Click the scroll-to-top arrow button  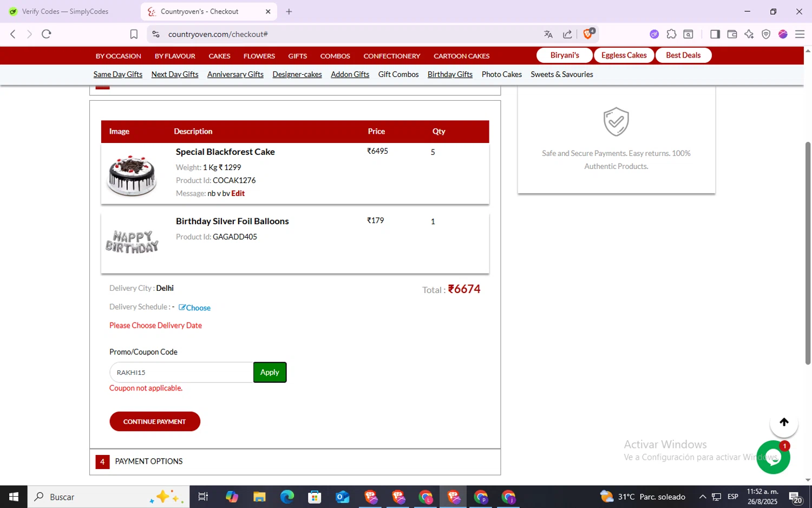click(x=784, y=422)
